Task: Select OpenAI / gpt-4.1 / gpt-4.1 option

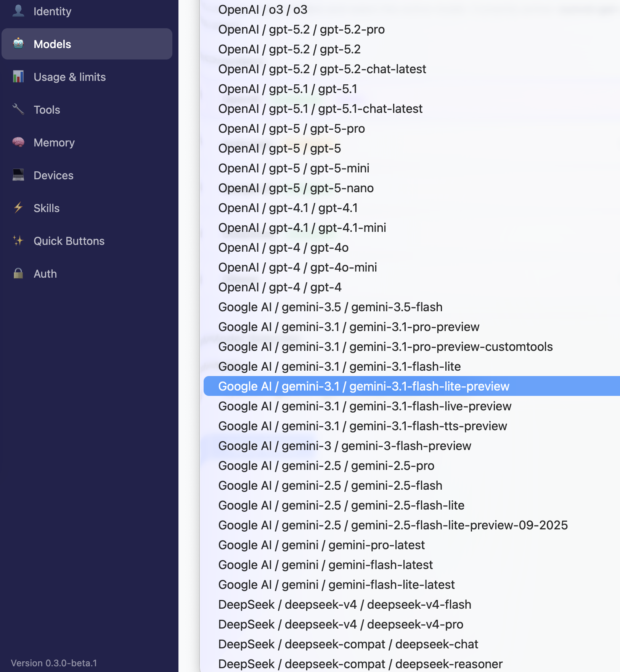Action: [x=412, y=208]
